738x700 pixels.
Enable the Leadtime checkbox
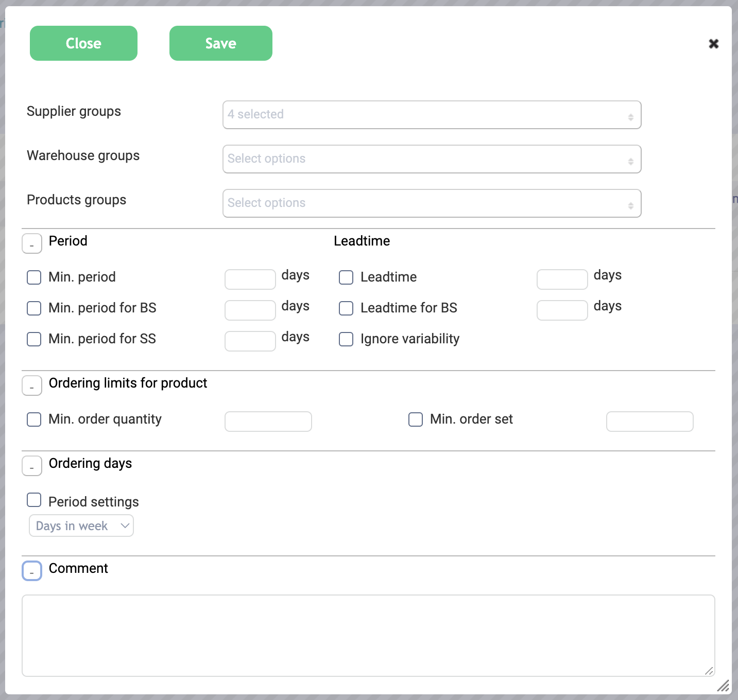[x=346, y=277]
